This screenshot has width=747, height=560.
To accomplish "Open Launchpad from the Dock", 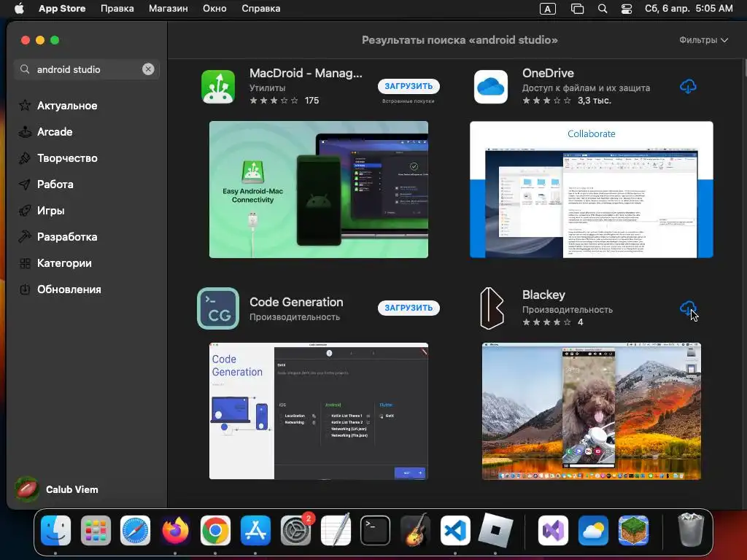I will [96, 530].
